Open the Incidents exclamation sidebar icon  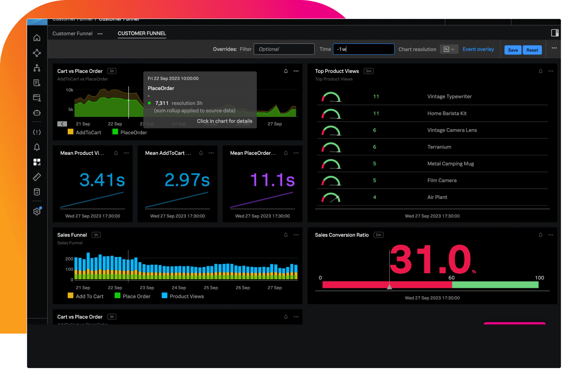point(37,132)
